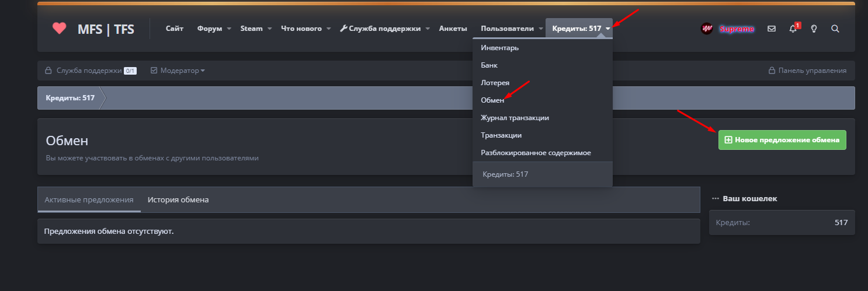Select Транзакции from credits menu
The height and width of the screenshot is (291, 868).
point(543,135)
